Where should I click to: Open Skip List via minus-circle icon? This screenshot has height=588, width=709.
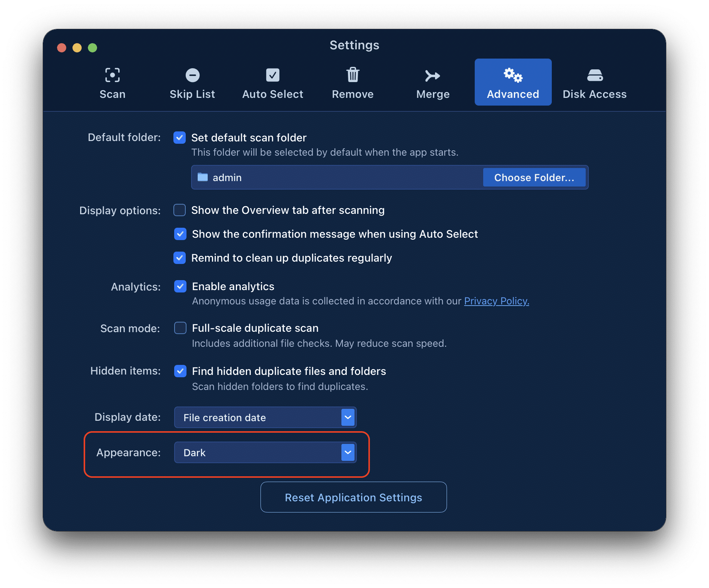pyautogui.click(x=192, y=75)
